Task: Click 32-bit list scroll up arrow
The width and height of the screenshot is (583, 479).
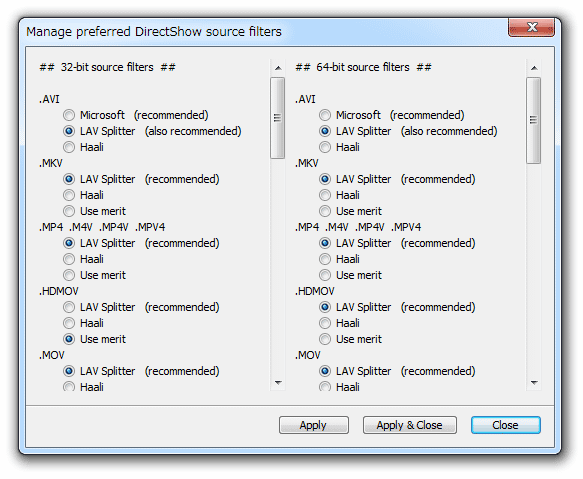Action: pos(278,68)
